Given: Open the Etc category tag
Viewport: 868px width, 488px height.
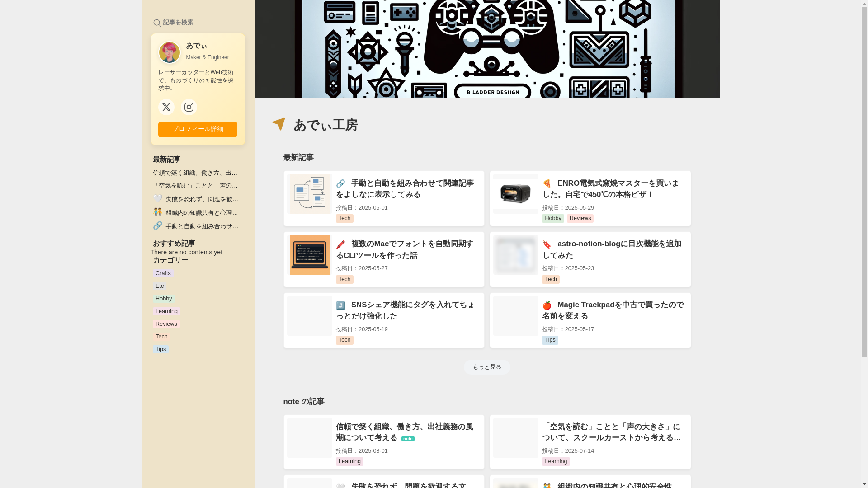Looking at the screenshot, I should [x=160, y=286].
